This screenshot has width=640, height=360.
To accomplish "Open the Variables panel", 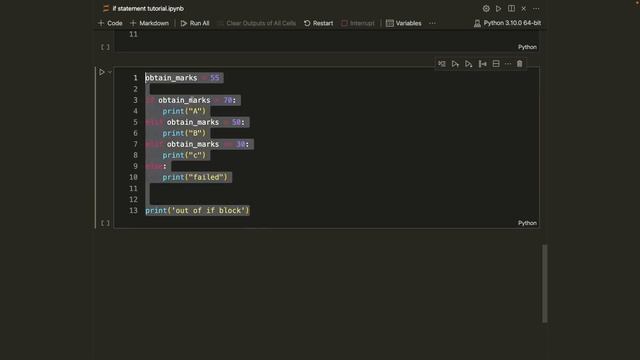I will click(404, 23).
